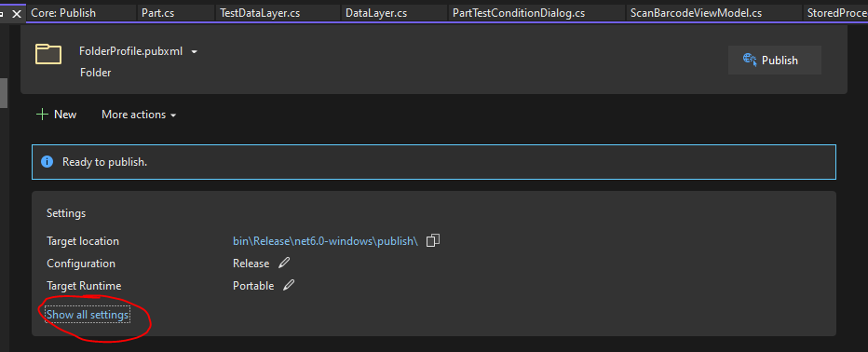Click the copy icon beside target location path

click(x=433, y=241)
